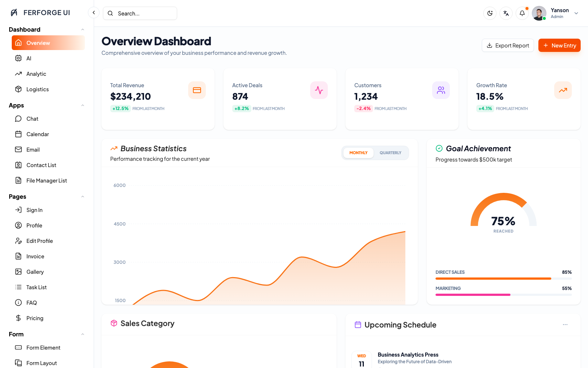The height and width of the screenshot is (368, 588).
Task: Open the Gallery image icon
Action: (18, 272)
